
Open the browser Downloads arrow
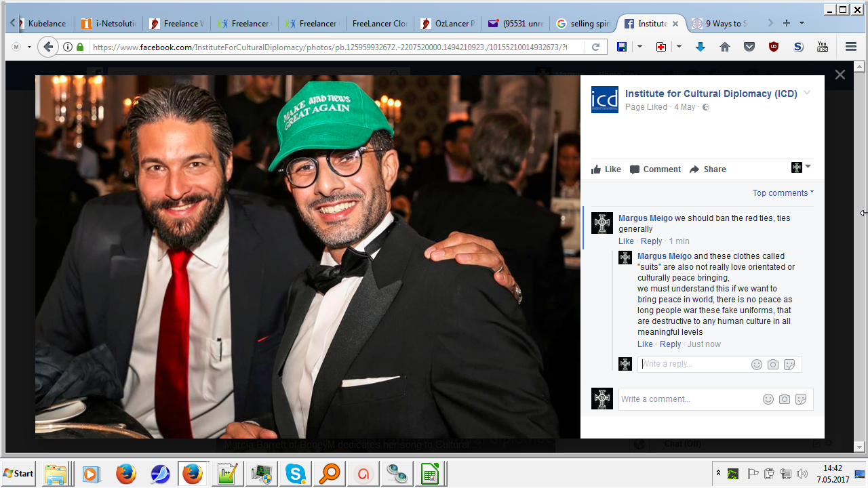701,47
